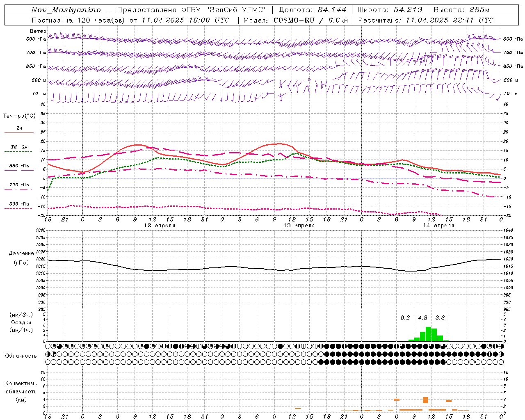Click the solid line sample under '2м' legend
Image resolution: width=525 pixels, height=420 pixels.
click(x=19, y=133)
